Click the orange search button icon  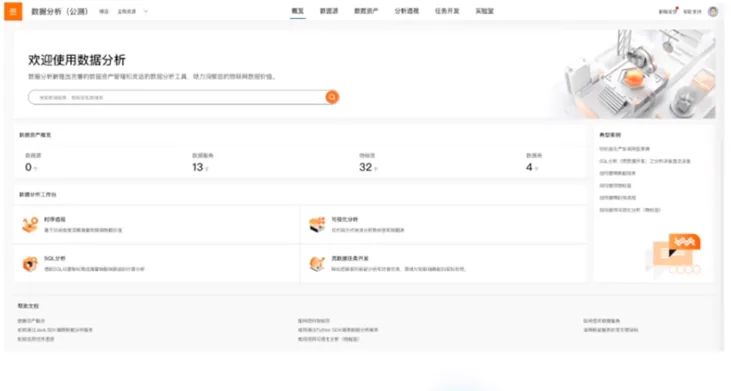point(332,97)
